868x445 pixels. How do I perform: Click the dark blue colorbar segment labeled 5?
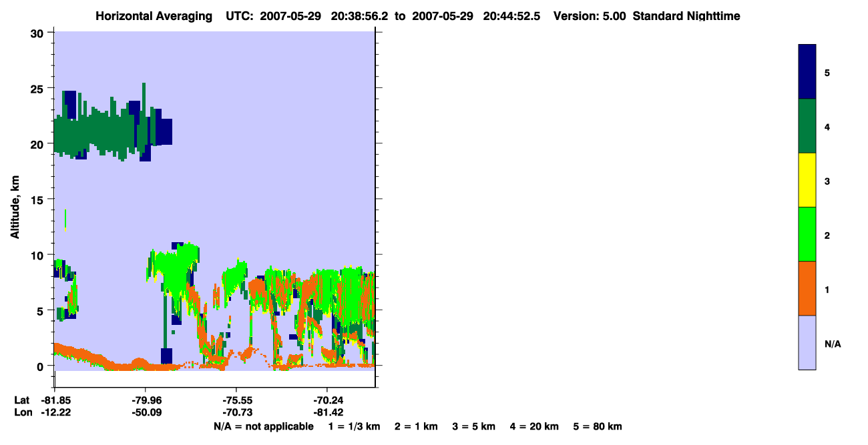(807, 72)
